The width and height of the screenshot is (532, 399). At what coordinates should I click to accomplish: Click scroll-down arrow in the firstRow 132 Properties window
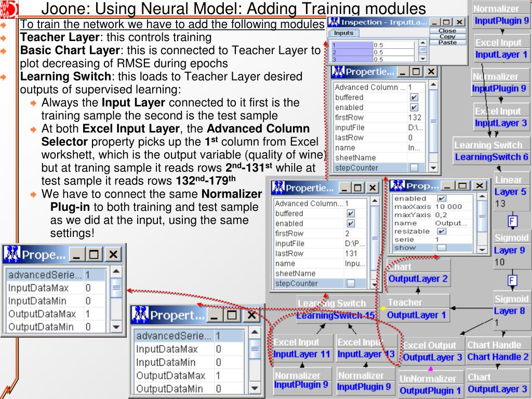click(x=433, y=168)
